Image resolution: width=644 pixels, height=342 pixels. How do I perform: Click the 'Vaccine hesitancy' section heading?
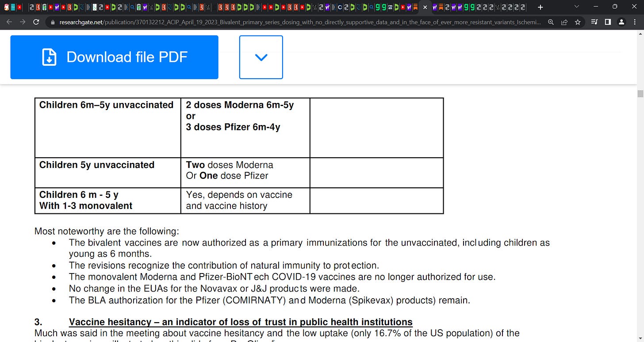pyautogui.click(x=241, y=322)
